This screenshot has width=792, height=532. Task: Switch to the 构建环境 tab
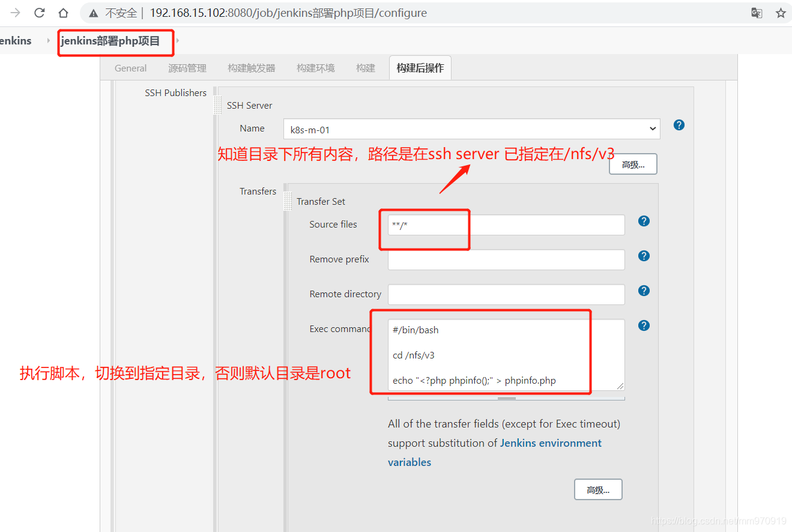point(316,68)
